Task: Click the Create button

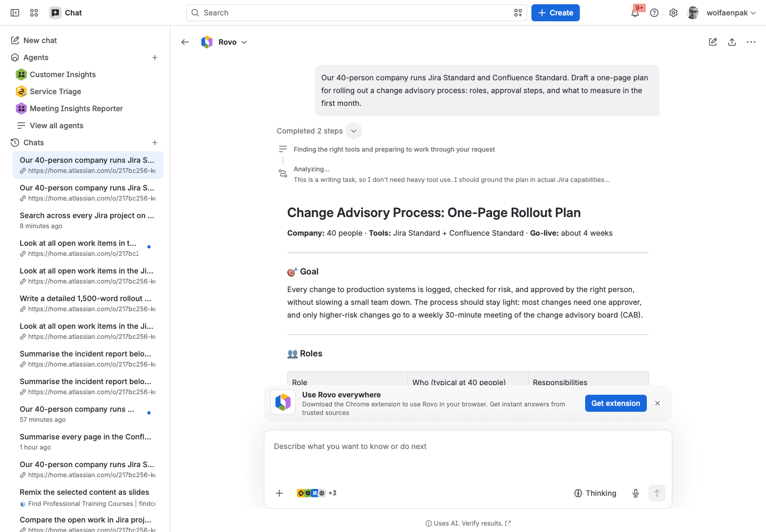Action: [x=555, y=13]
